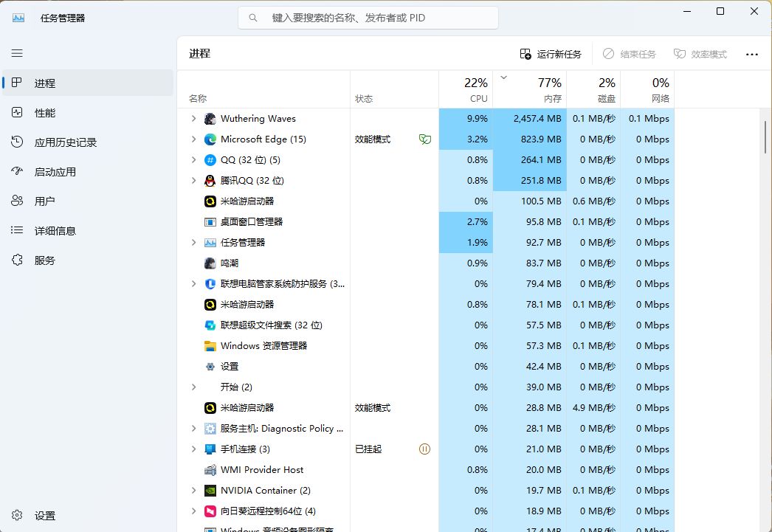Expand the QQ (32 位) (5) group

coord(193,160)
